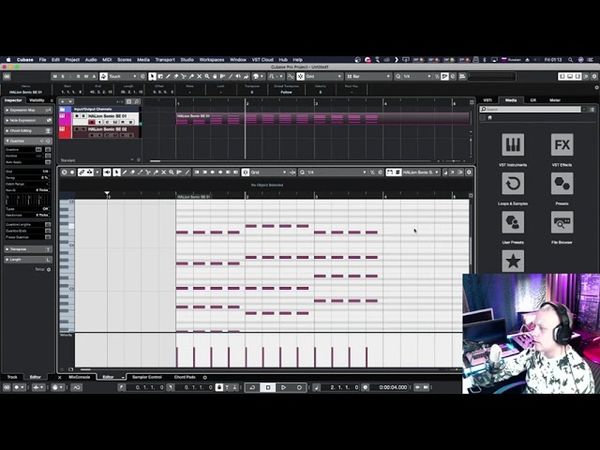The image size is (600, 450).
Task: Open Favorites star tile in Media rack
Action: click(x=513, y=261)
